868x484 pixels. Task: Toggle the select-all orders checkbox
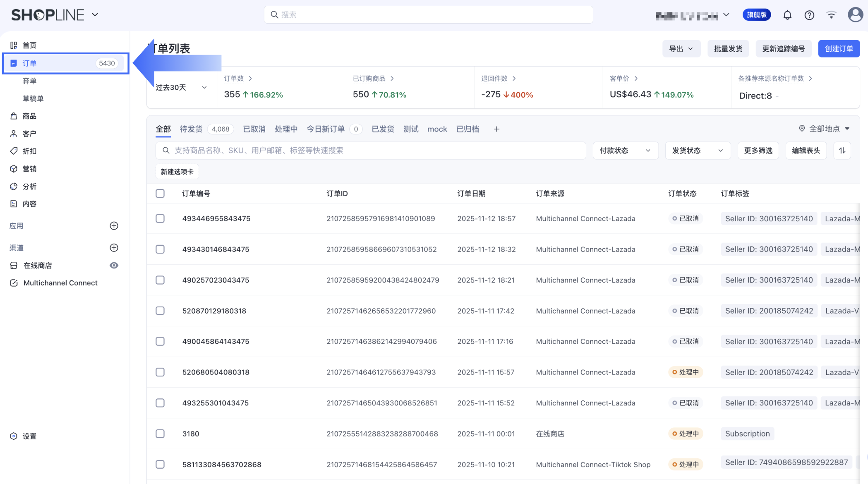[x=160, y=194]
